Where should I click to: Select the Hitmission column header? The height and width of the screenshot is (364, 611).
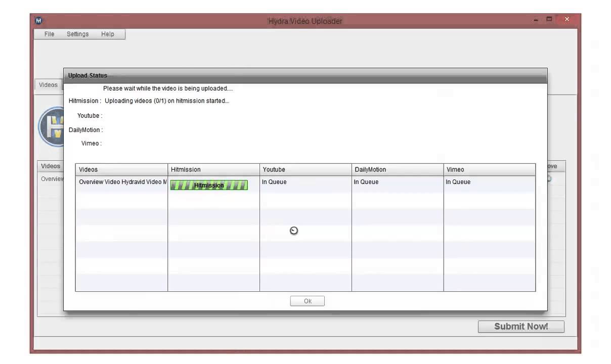(x=213, y=169)
